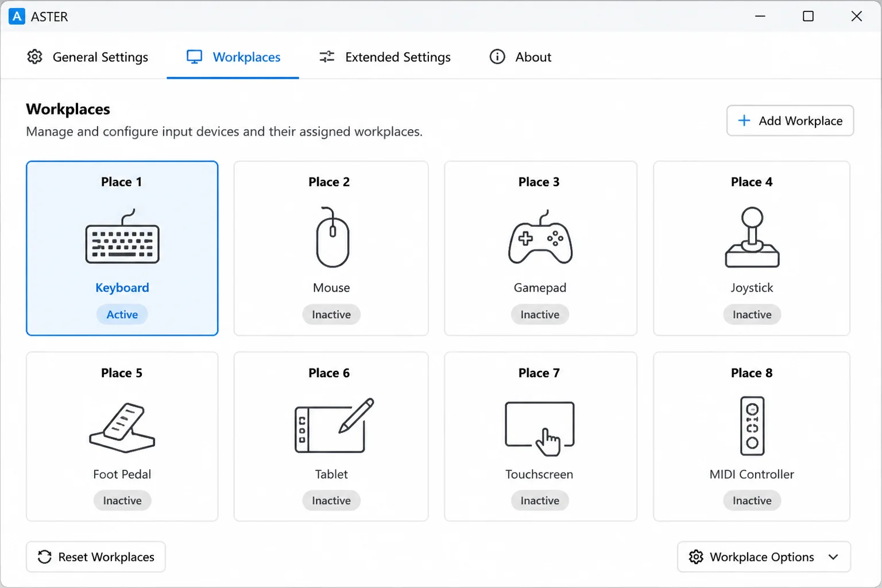Select the Mouse icon in Place 2

pyautogui.click(x=332, y=237)
